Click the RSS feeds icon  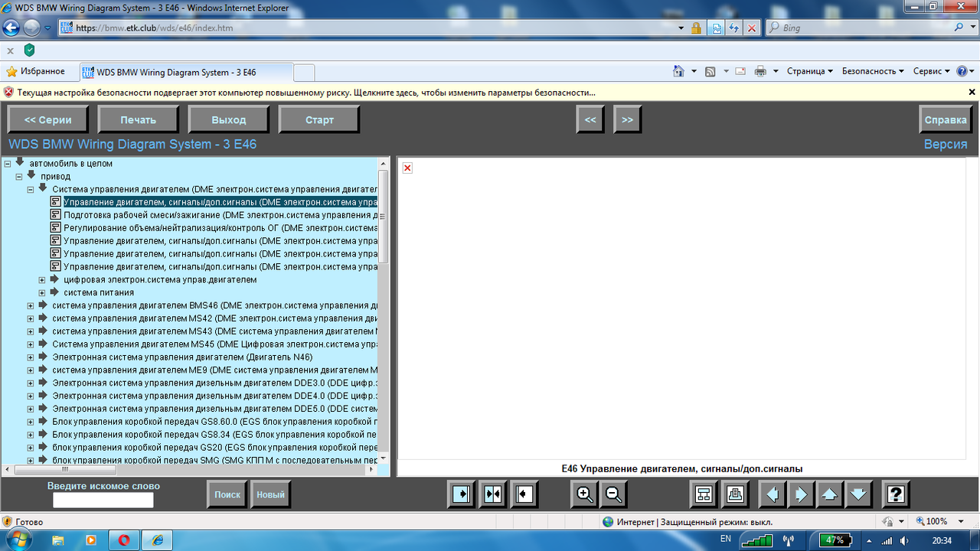[710, 71]
